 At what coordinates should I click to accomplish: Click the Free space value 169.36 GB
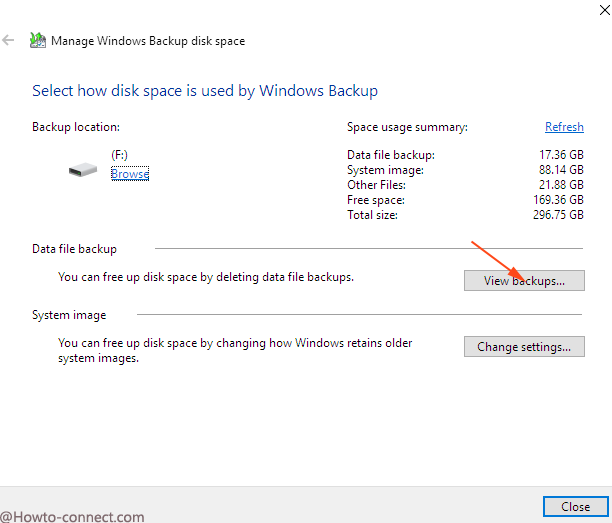coord(558,200)
